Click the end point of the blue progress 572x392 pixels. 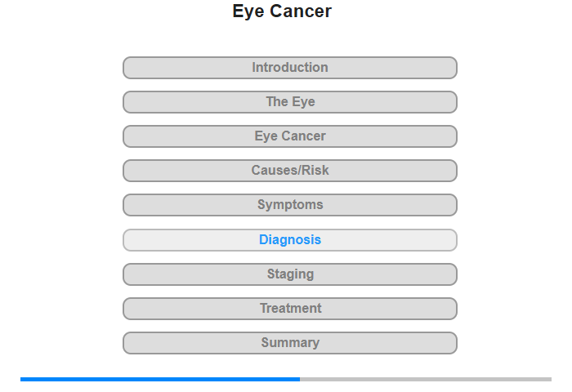(299, 379)
